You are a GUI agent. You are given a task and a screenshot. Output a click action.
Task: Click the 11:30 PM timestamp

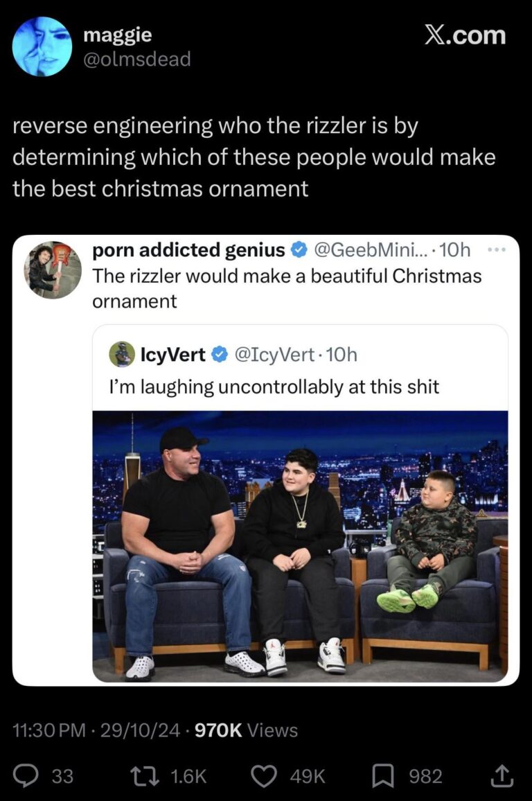[50, 730]
